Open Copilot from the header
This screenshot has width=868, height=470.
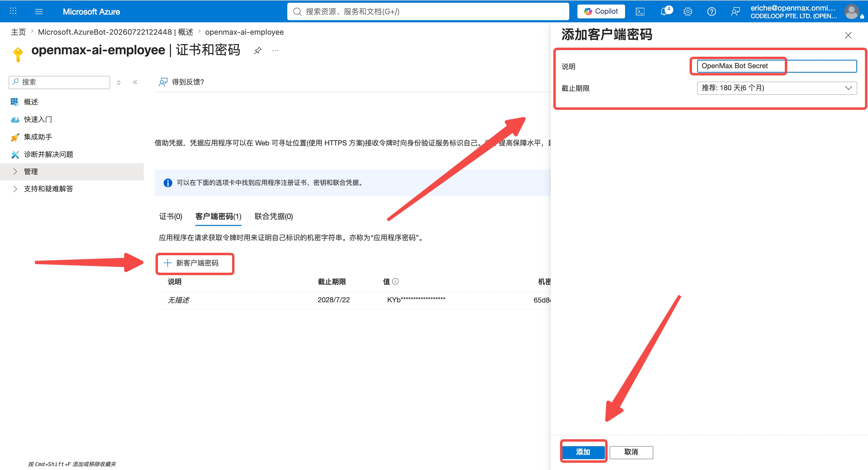pos(601,11)
